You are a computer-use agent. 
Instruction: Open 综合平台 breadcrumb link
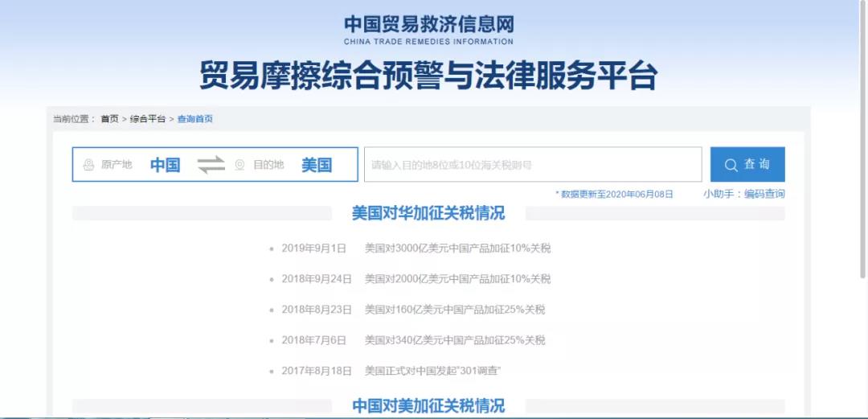(148, 119)
